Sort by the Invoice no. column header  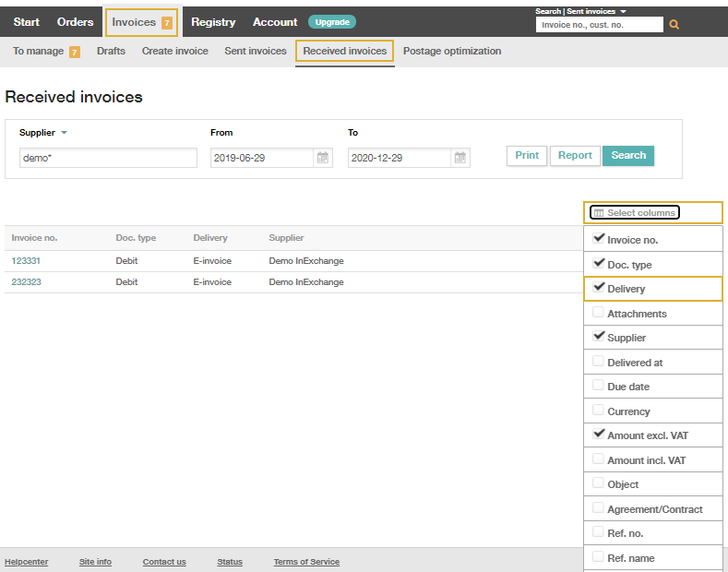pos(34,238)
